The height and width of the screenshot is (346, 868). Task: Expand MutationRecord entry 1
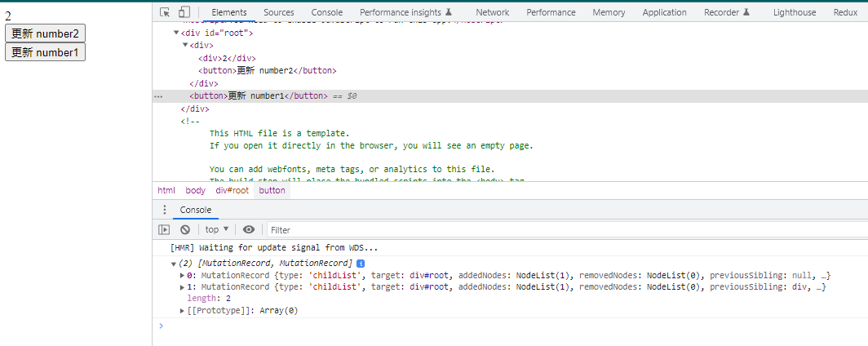(x=183, y=287)
